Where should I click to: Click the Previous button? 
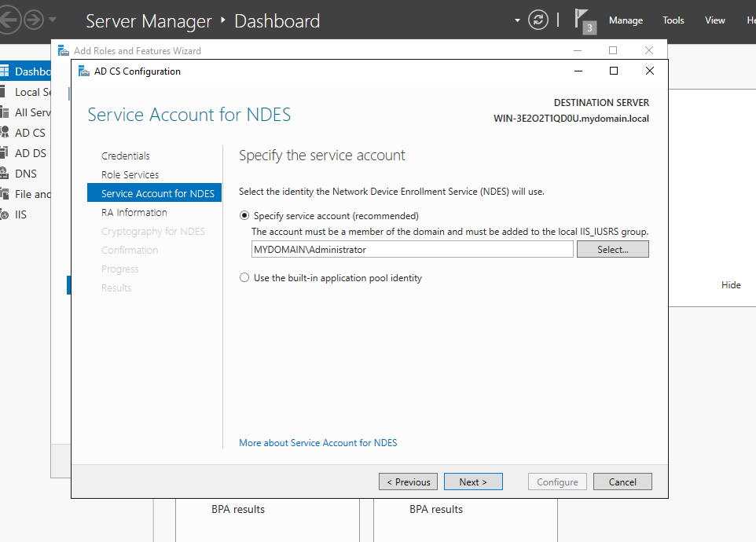(x=408, y=482)
